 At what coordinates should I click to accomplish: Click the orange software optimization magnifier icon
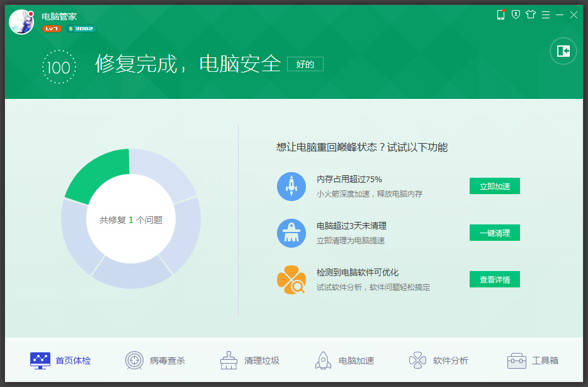(x=291, y=279)
